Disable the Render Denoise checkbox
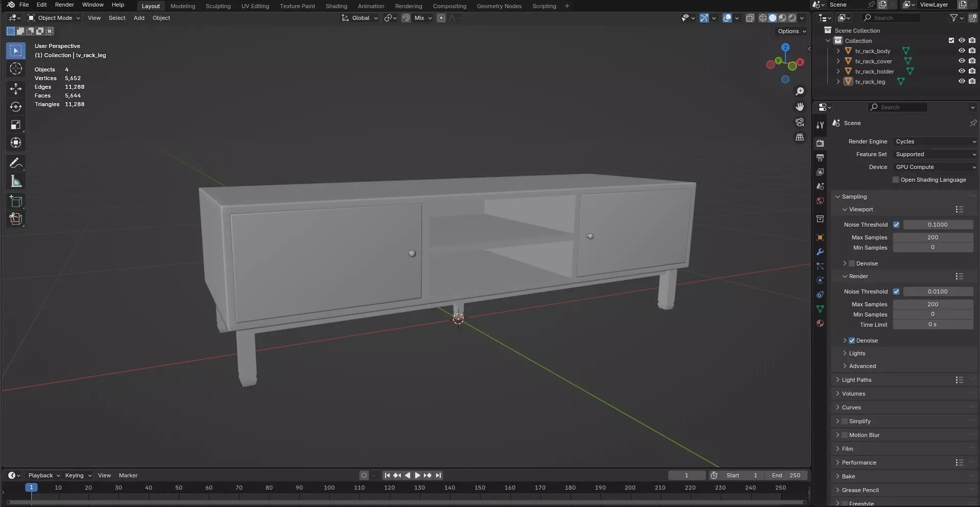The height and width of the screenshot is (507, 980). pos(852,341)
